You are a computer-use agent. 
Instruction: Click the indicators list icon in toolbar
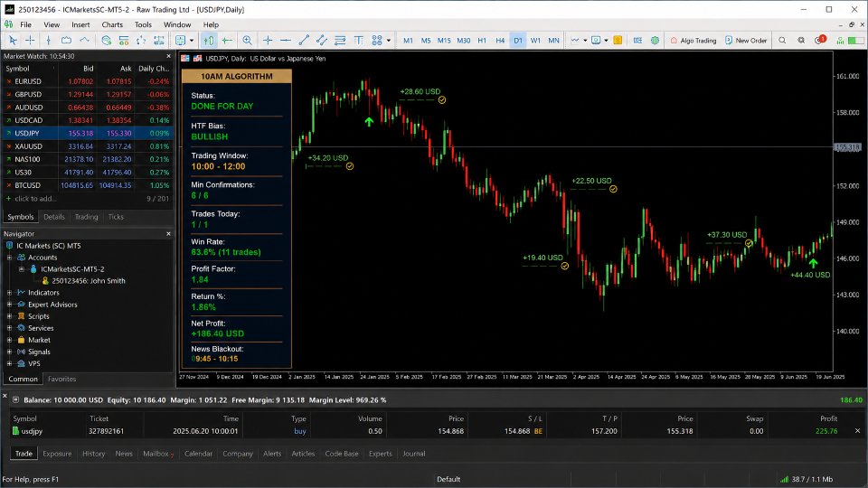[575, 41]
